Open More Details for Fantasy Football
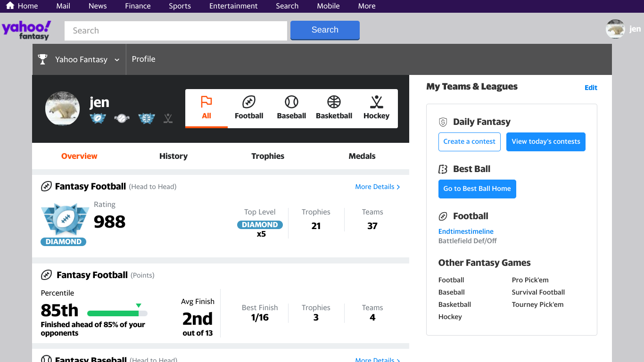Viewport: 644px width, 362px height. tap(378, 187)
